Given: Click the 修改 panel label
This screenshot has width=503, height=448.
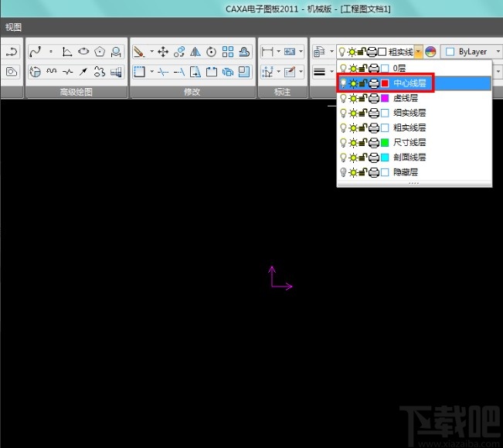Looking at the screenshot, I should 192,93.
